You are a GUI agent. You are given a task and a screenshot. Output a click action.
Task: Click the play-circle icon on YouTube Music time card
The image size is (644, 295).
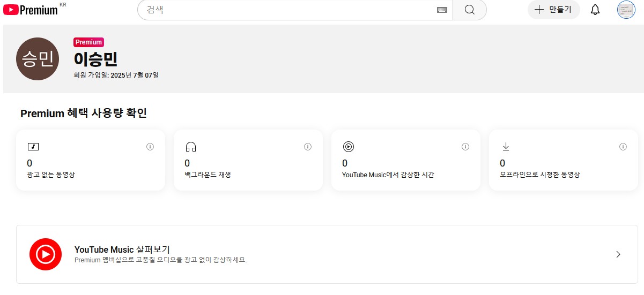(349, 147)
